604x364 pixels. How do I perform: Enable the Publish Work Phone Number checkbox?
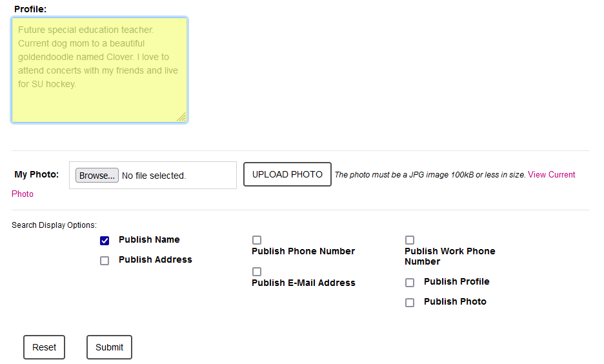410,240
